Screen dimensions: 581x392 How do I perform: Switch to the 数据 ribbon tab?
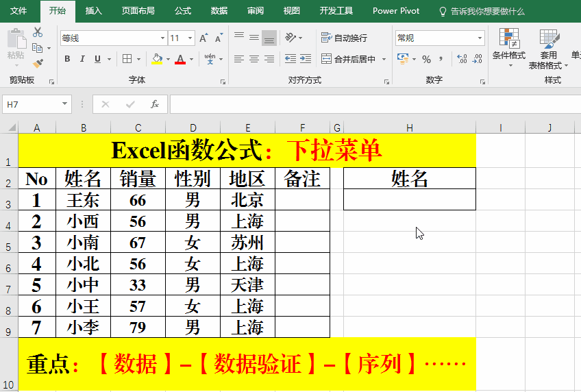pos(219,11)
